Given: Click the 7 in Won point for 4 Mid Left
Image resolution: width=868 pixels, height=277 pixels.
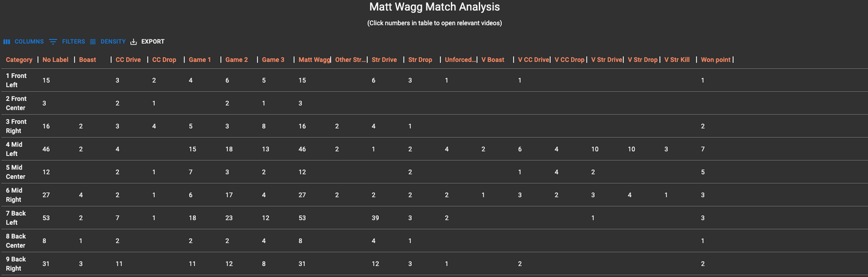Looking at the screenshot, I should tap(703, 149).
